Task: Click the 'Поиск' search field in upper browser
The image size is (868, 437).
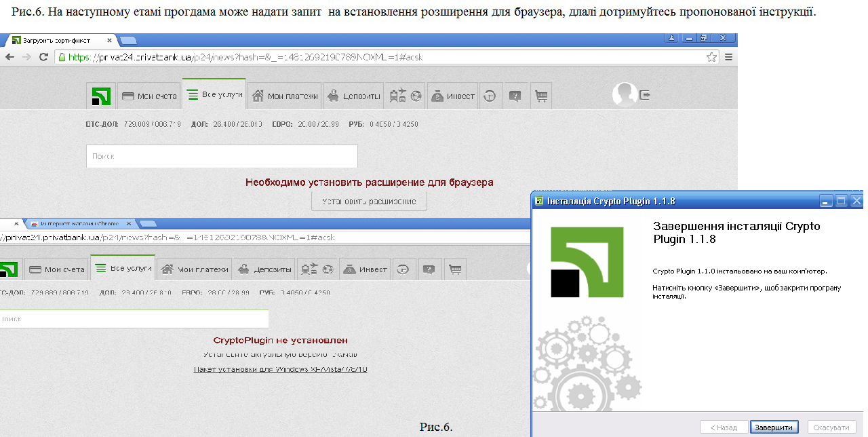Action: click(222, 156)
